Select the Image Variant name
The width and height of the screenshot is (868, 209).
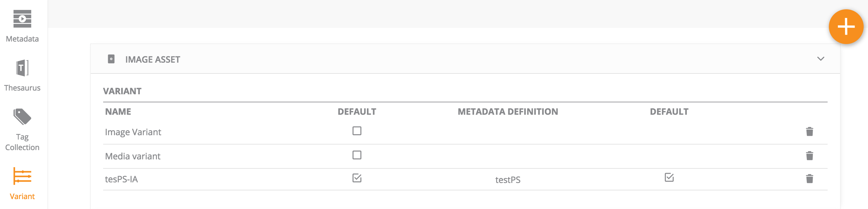click(x=133, y=132)
